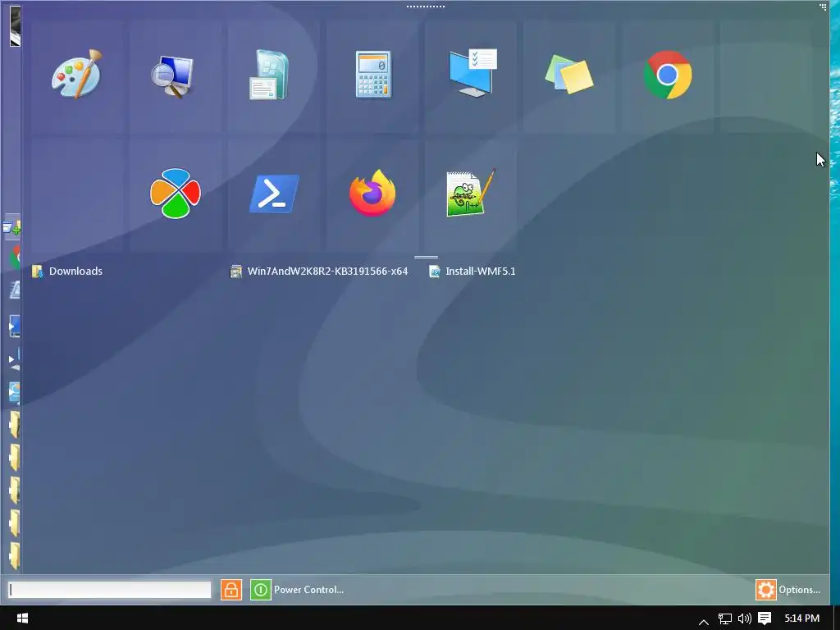840x630 pixels.
Task: Open the Magnifier tool icon
Action: coord(172,76)
